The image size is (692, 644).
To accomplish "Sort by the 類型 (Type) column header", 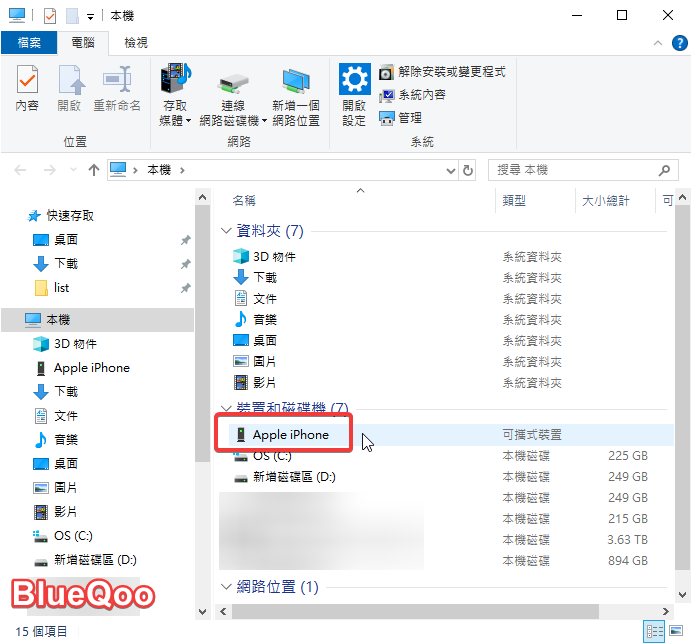I will [514, 201].
